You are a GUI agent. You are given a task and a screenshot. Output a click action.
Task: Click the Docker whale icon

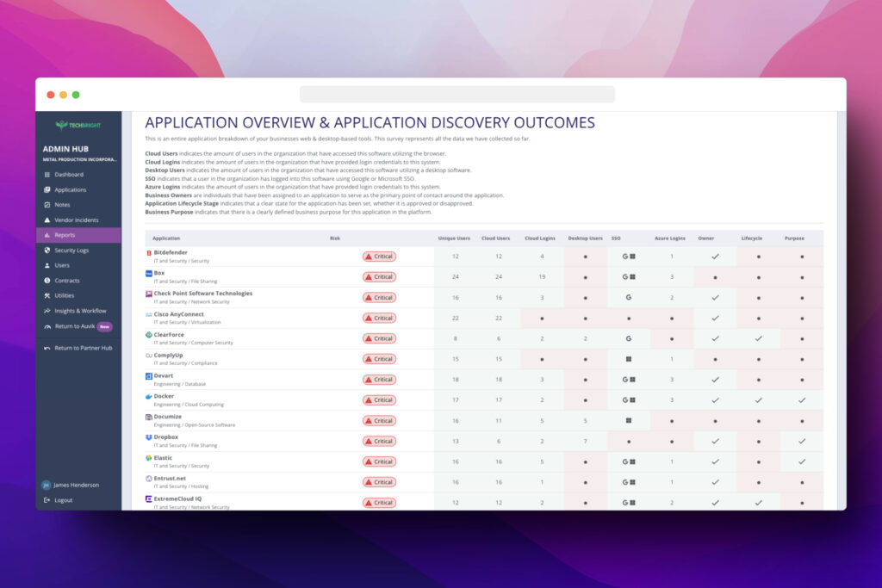coord(148,397)
